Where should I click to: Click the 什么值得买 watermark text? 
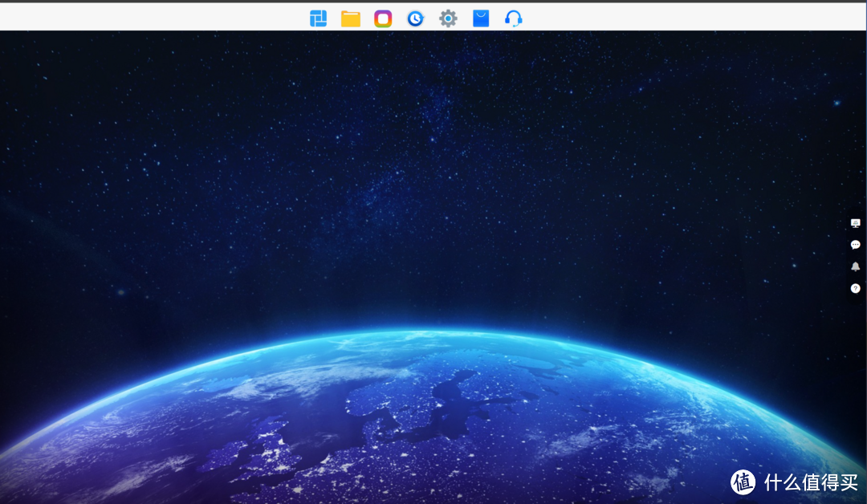click(811, 482)
